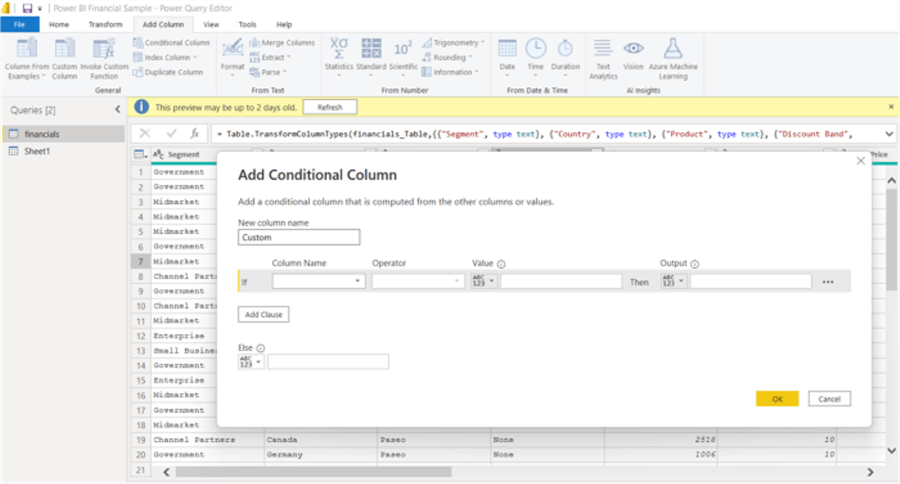Click the Output input field
The image size is (900, 484).
click(x=751, y=281)
